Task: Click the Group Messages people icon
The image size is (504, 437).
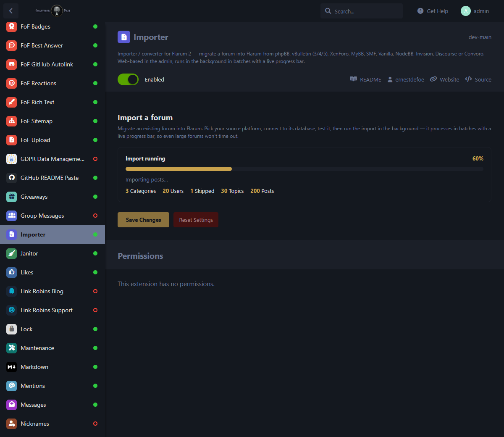Action: click(x=12, y=216)
